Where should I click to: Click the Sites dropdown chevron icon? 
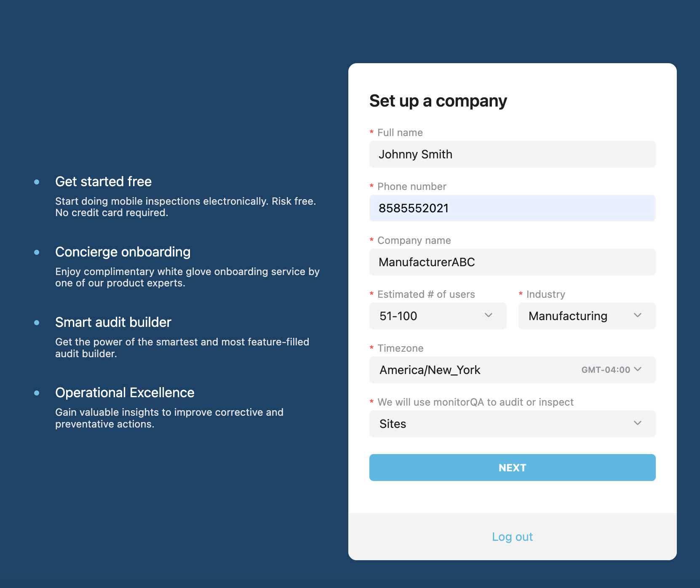638,423
